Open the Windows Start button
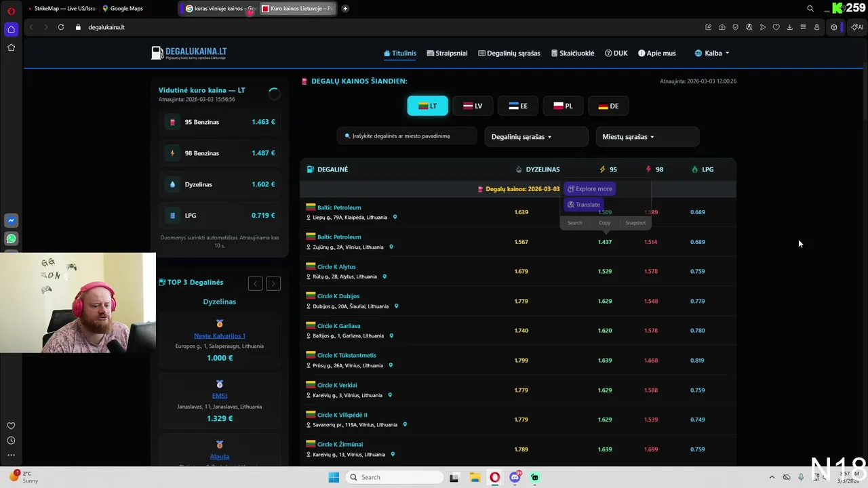Screen dimensions: 868x488 tap(334, 477)
